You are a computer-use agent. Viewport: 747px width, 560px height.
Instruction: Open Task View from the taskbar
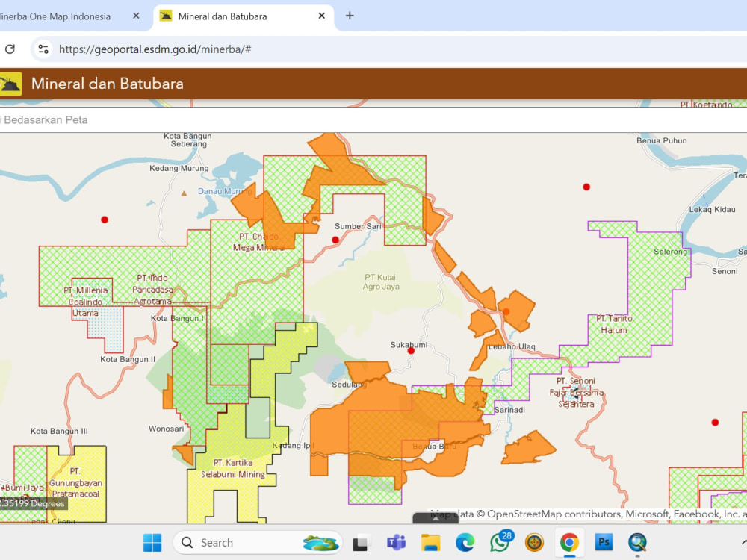361,542
